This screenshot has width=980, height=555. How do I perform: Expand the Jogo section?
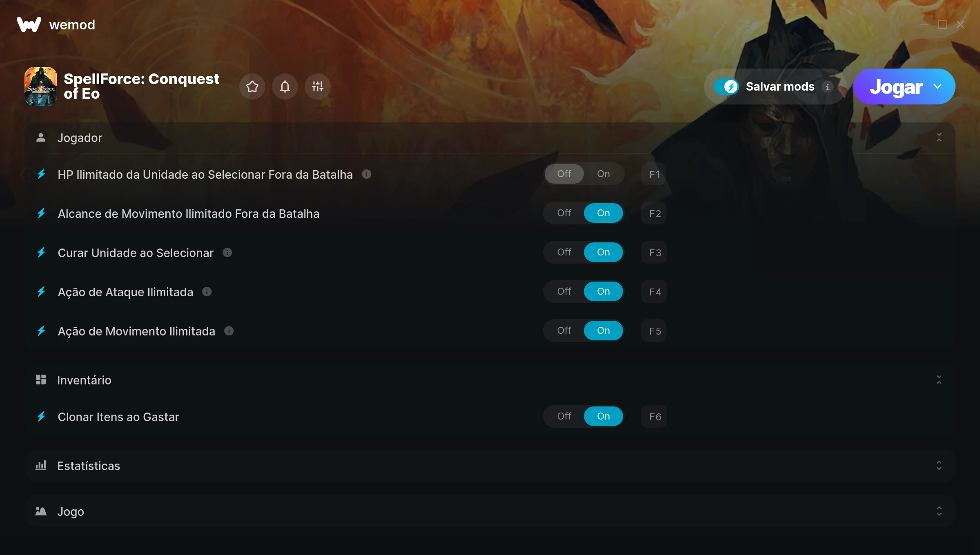tap(939, 511)
